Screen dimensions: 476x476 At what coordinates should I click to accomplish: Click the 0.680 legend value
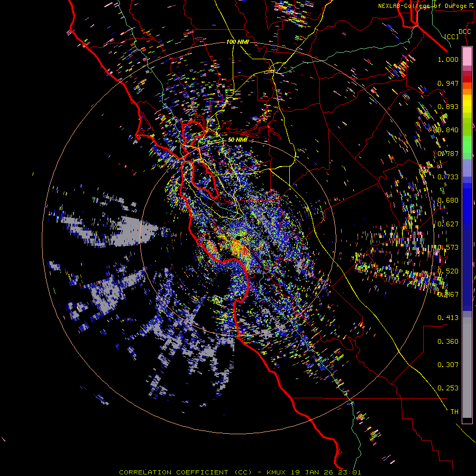[x=448, y=200]
